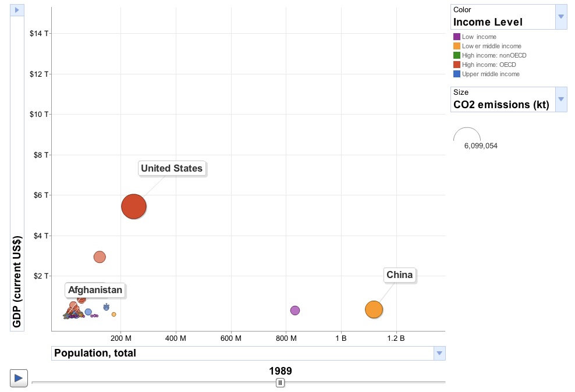Expand the y-axis panel arrow at top left
575x392 pixels.
[x=16, y=10]
